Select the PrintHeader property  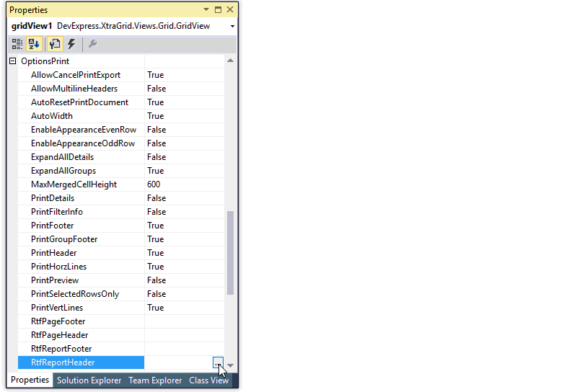click(81, 253)
